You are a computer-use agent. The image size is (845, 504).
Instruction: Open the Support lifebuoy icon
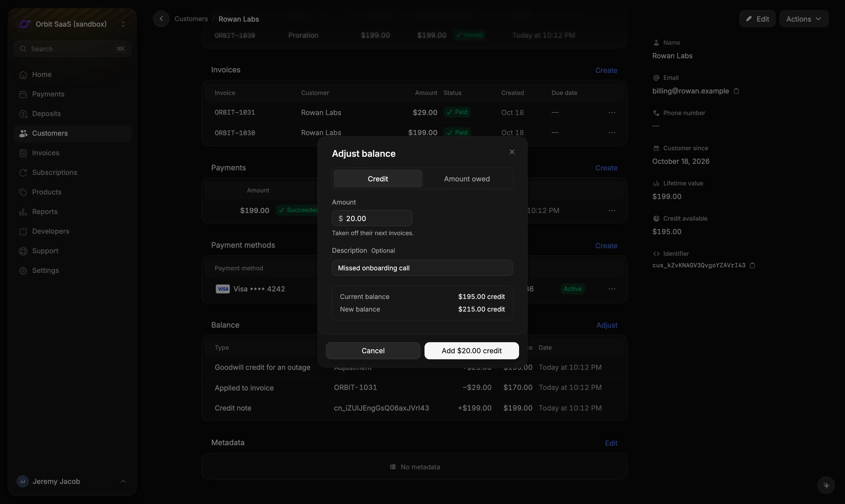point(23,251)
